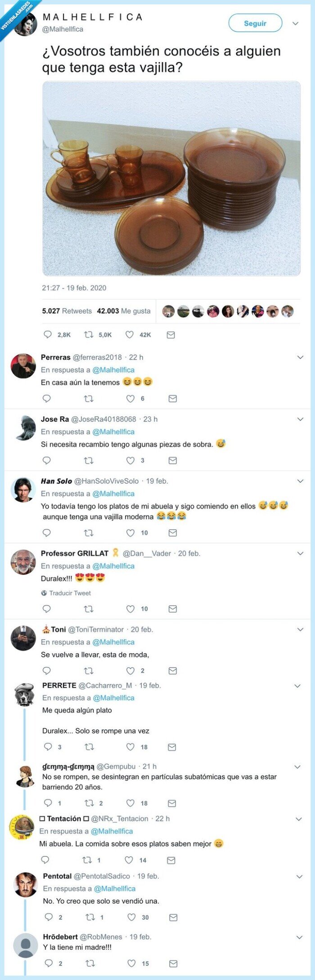The image size is (315, 980).
Task: Like the main tweet
Action: coord(130,334)
